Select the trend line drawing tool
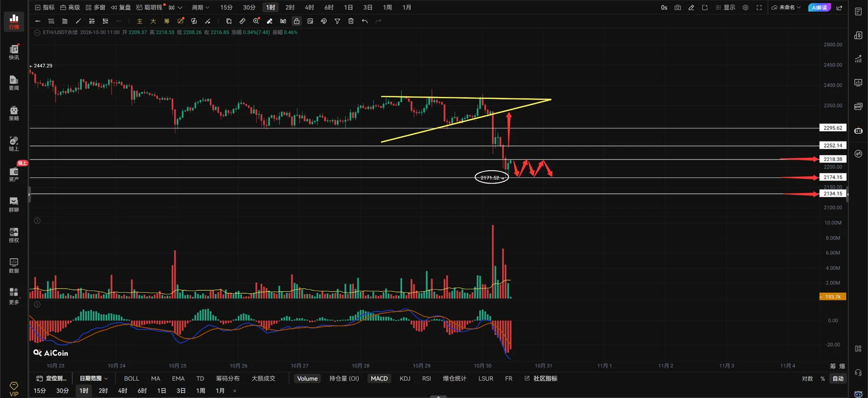 click(x=78, y=21)
